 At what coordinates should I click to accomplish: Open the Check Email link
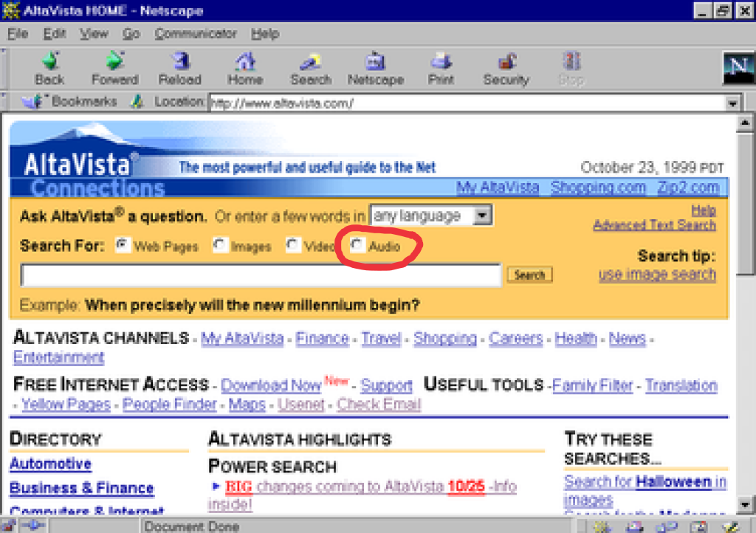coord(379,404)
